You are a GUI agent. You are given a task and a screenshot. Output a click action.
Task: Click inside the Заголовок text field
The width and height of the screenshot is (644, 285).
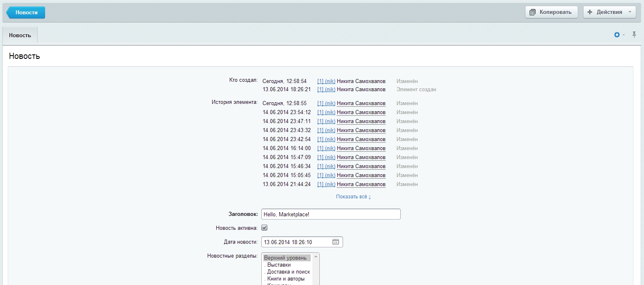(x=330, y=214)
